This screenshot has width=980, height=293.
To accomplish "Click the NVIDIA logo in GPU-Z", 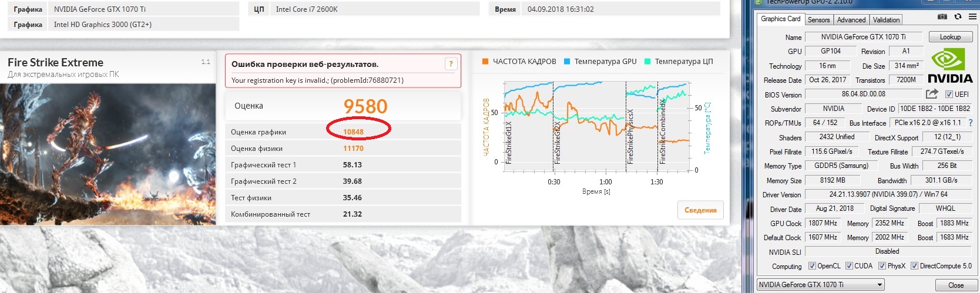I will pyautogui.click(x=950, y=65).
